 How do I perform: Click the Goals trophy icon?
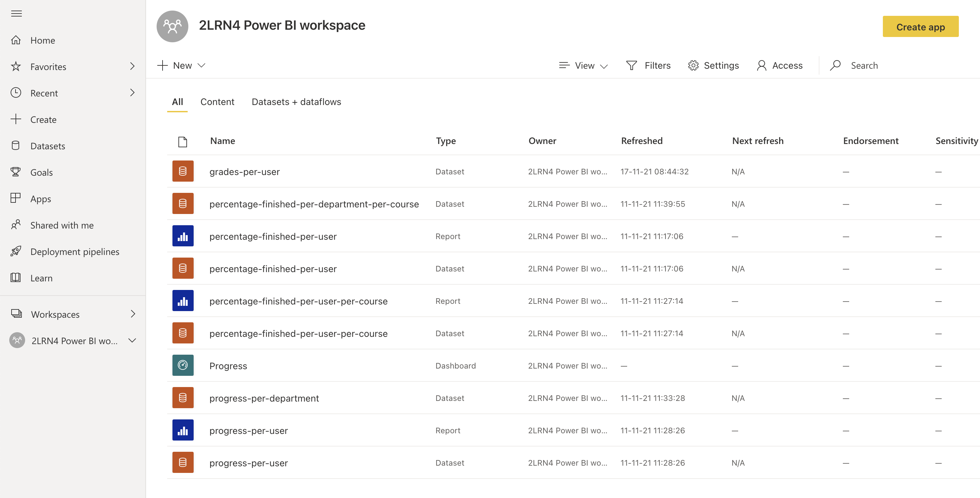pyautogui.click(x=16, y=172)
